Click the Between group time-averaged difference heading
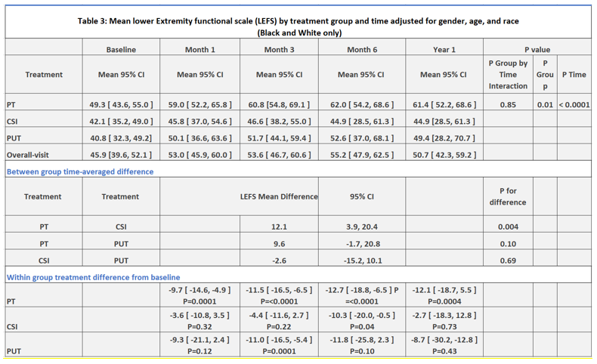The image size is (597, 364). click(80, 171)
